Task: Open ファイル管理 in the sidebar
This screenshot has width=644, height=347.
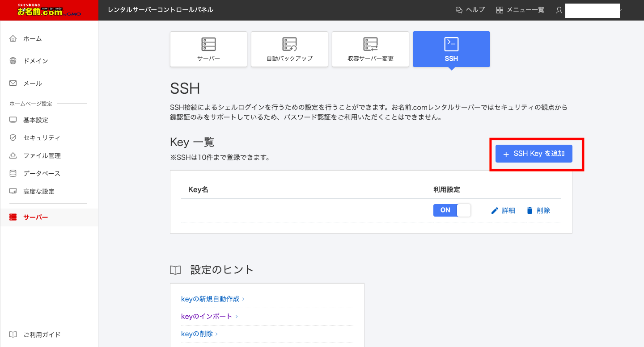Action: [42, 156]
